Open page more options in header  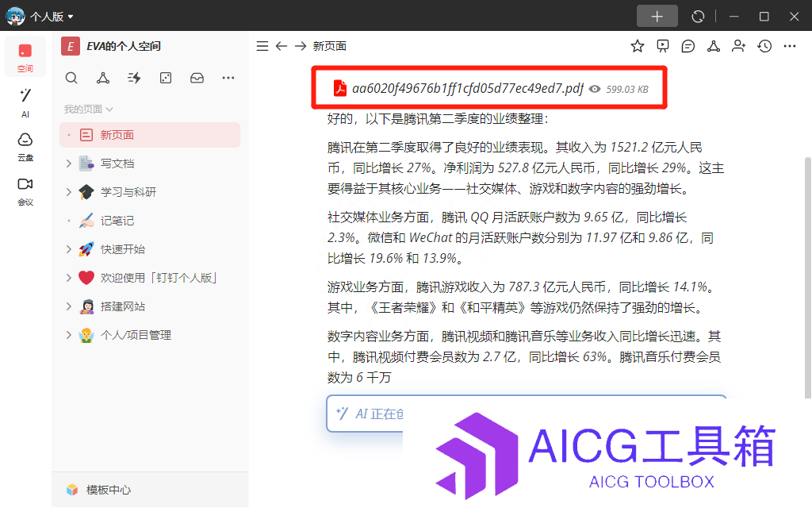[790, 46]
